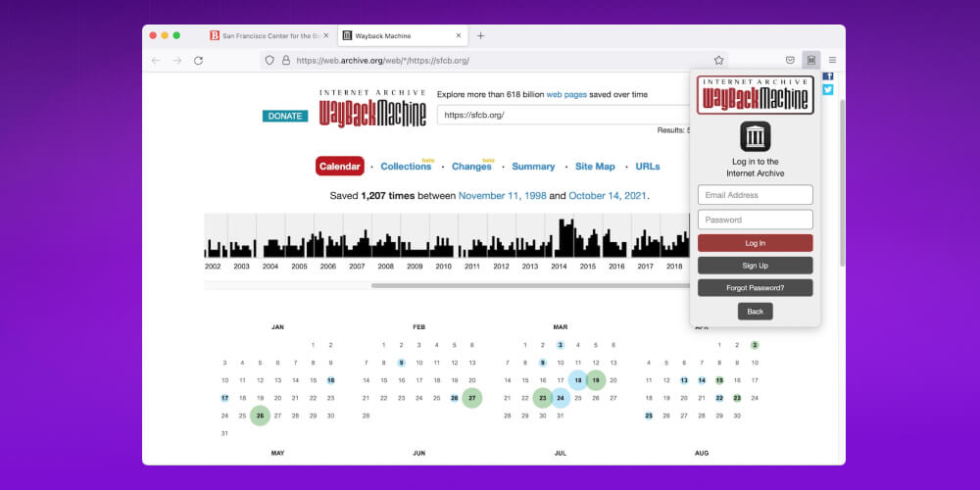Select year 2014 on capture timeline

click(x=559, y=266)
